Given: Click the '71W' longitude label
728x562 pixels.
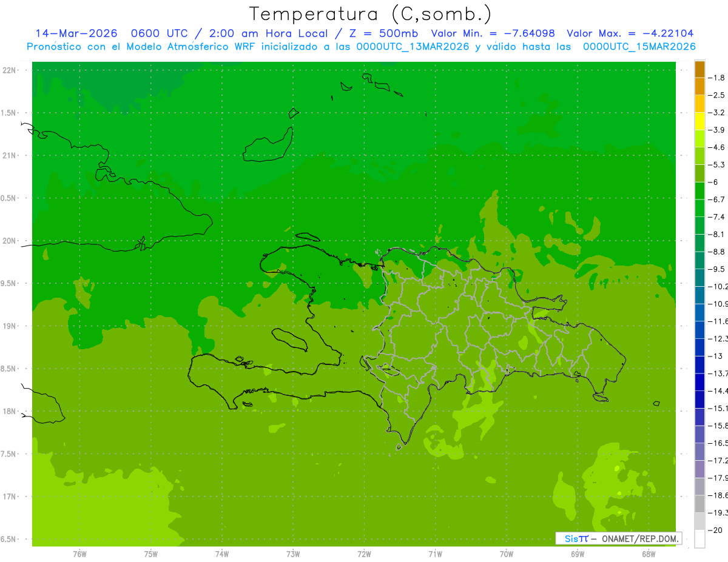Looking at the screenshot, I should 435,554.
